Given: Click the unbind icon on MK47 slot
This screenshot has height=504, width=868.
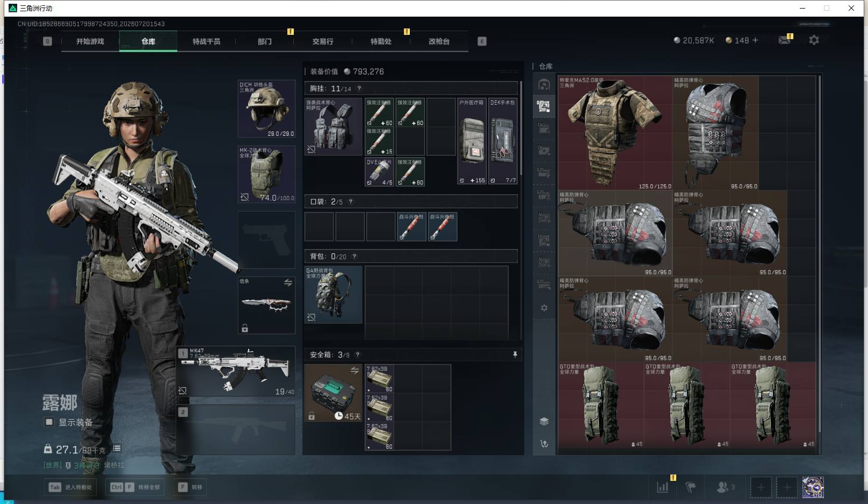Looking at the screenshot, I should [x=183, y=391].
